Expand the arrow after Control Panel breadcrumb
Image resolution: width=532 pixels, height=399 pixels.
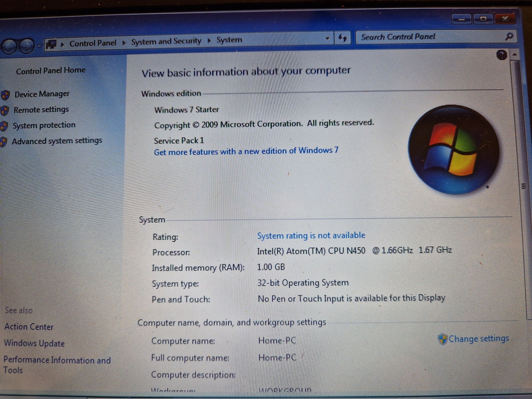click(x=124, y=43)
